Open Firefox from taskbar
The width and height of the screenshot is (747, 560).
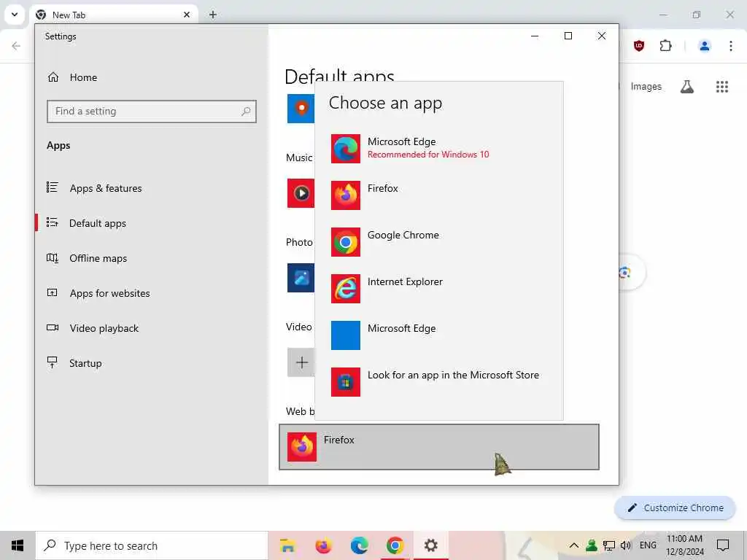pyautogui.click(x=323, y=545)
